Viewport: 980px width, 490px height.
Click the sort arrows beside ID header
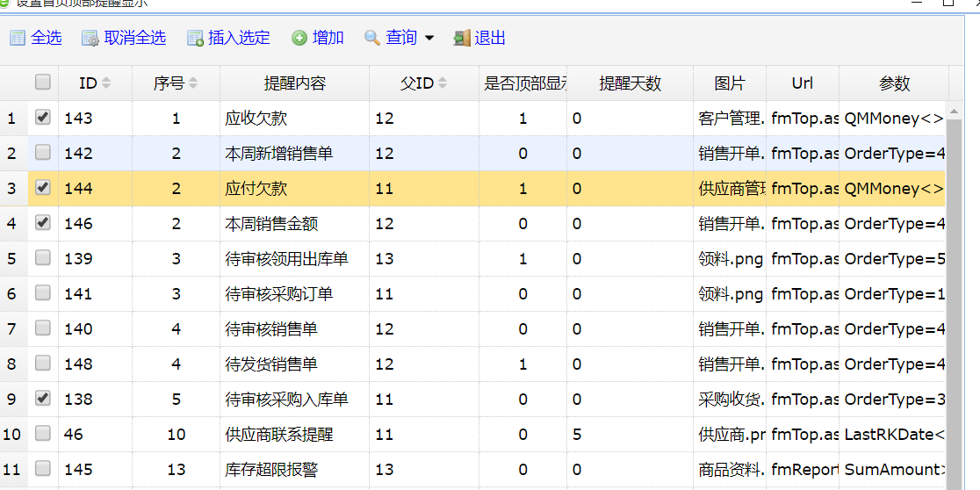[106, 83]
